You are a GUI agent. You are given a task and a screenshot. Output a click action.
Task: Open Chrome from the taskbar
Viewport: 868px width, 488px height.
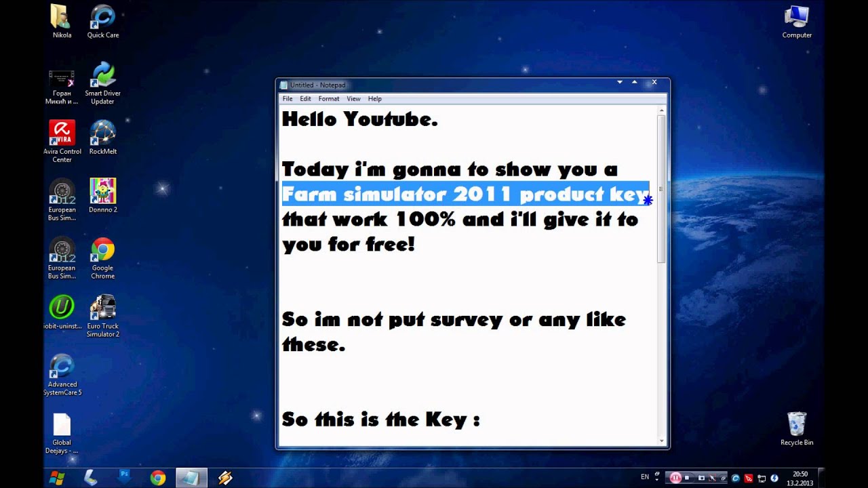point(158,478)
